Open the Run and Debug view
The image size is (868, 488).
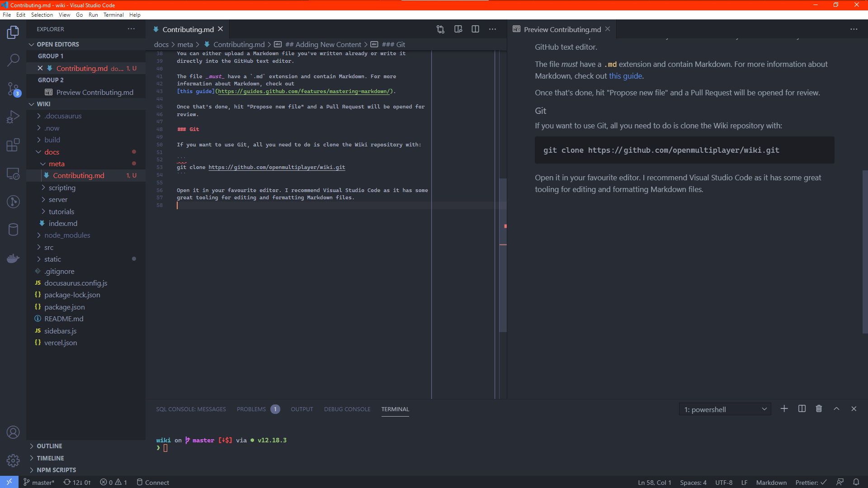coord(13,117)
